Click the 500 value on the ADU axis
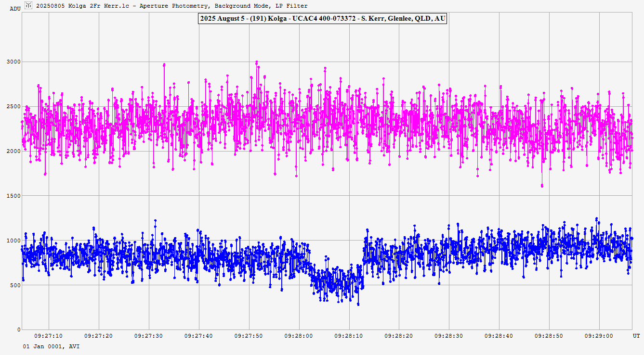This screenshot has height=355, width=644. [x=14, y=285]
